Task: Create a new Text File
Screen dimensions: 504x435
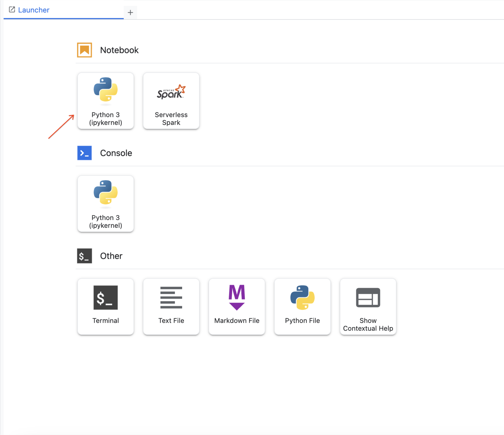Action: click(171, 307)
